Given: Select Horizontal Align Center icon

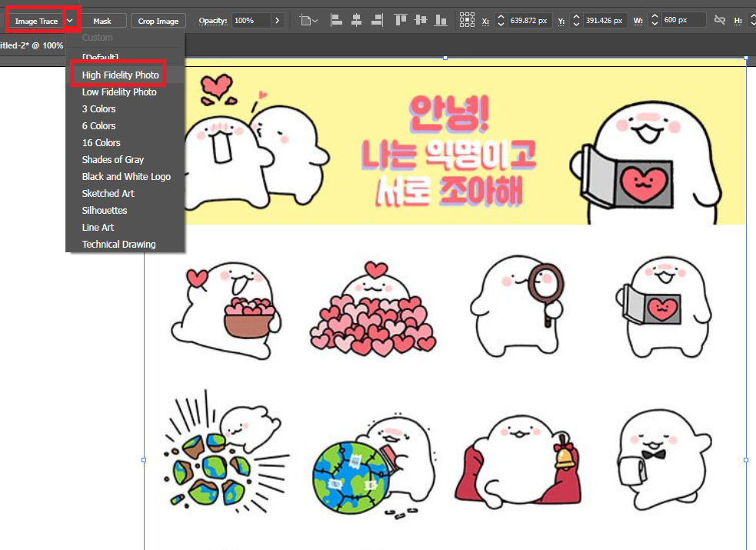Looking at the screenshot, I should coord(356,20).
